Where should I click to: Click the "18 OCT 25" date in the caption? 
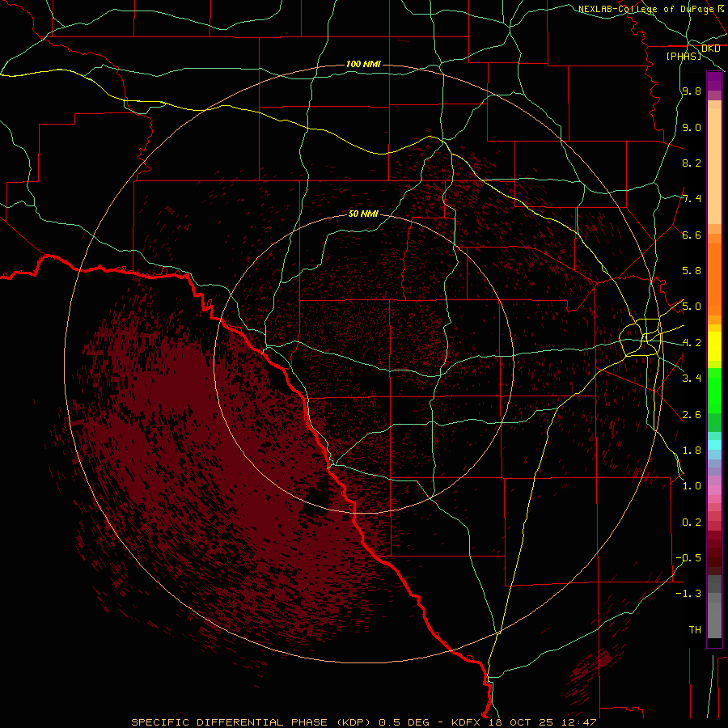coord(520,722)
